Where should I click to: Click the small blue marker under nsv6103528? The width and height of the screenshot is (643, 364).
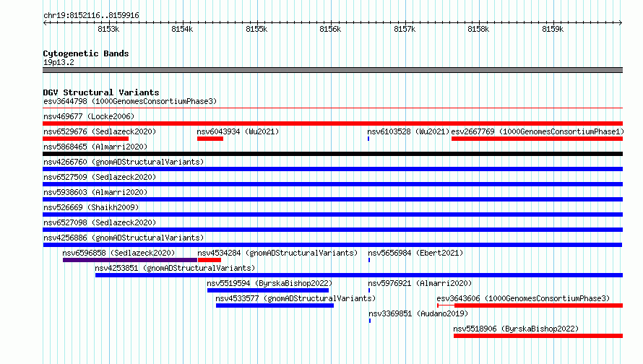[x=368, y=139]
